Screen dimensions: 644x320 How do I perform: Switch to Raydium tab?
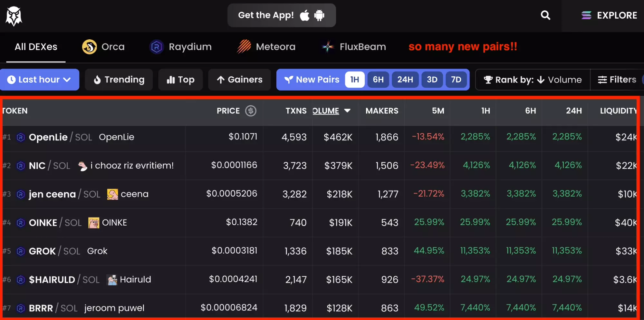pos(181,47)
